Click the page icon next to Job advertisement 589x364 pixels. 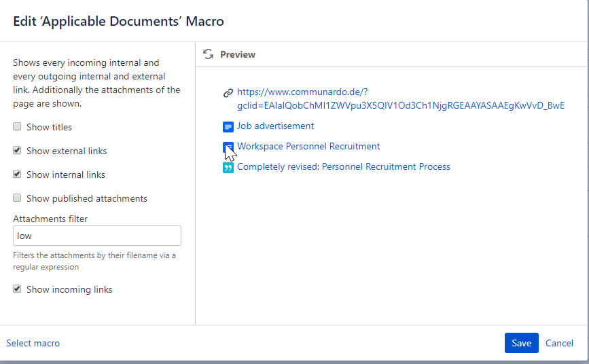coord(228,126)
